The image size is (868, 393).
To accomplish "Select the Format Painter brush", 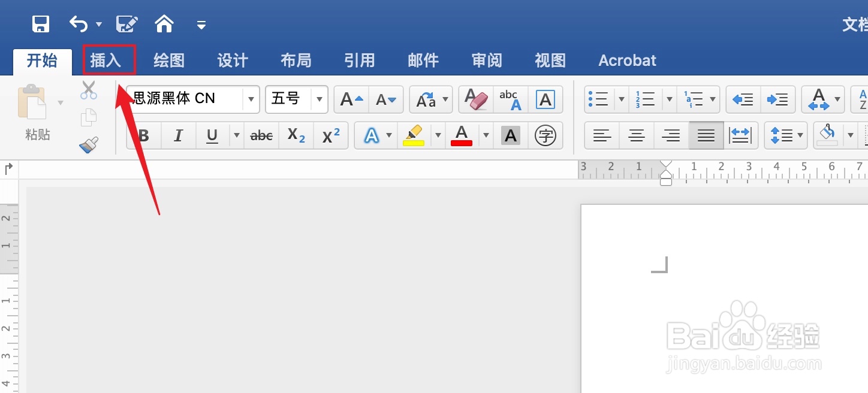I will point(89,144).
